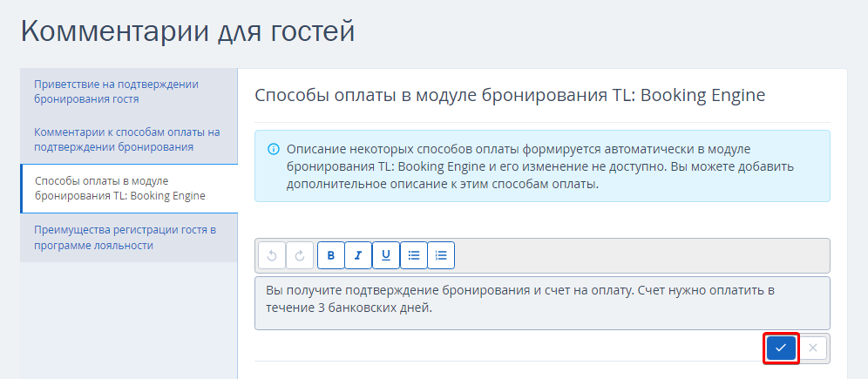This screenshot has height=379, width=868.
Task: Click the info icon in the blue notice
Action: click(x=273, y=149)
